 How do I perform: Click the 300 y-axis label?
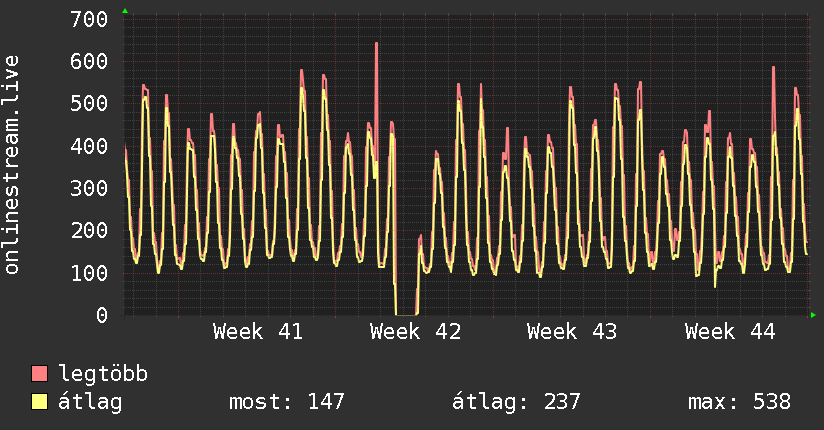coord(89,188)
